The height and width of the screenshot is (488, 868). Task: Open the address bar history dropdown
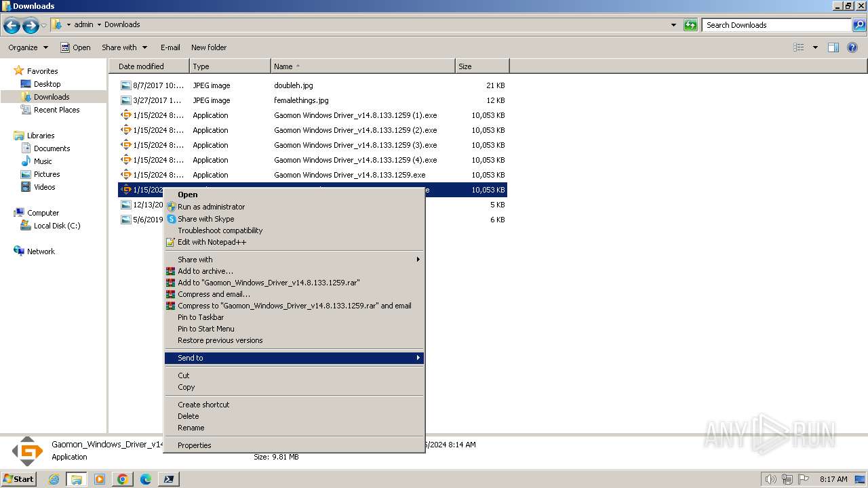point(673,25)
